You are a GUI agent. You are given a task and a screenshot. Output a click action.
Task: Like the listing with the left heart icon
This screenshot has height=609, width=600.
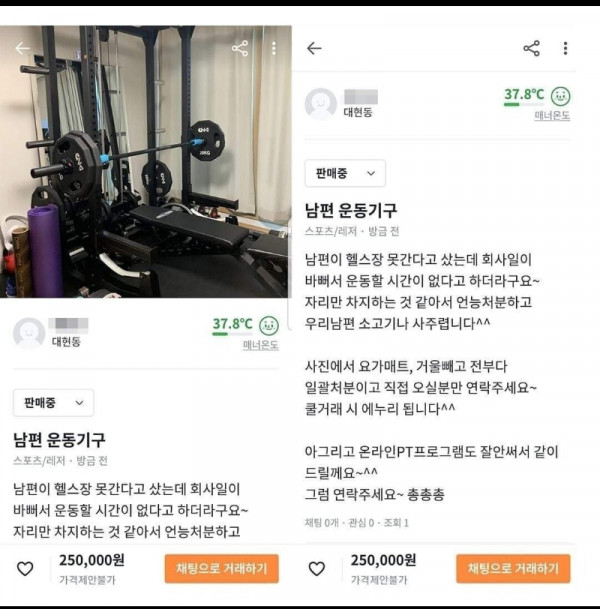pyautogui.click(x=25, y=568)
